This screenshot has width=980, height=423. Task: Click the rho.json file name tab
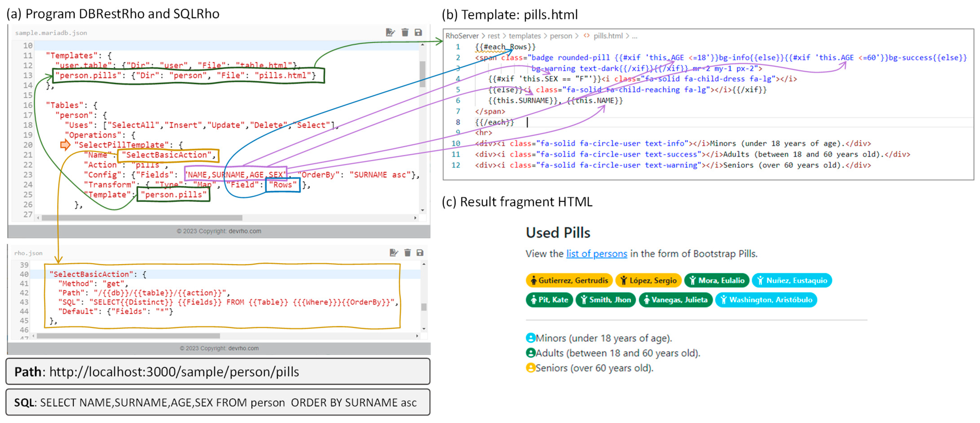tap(28, 253)
